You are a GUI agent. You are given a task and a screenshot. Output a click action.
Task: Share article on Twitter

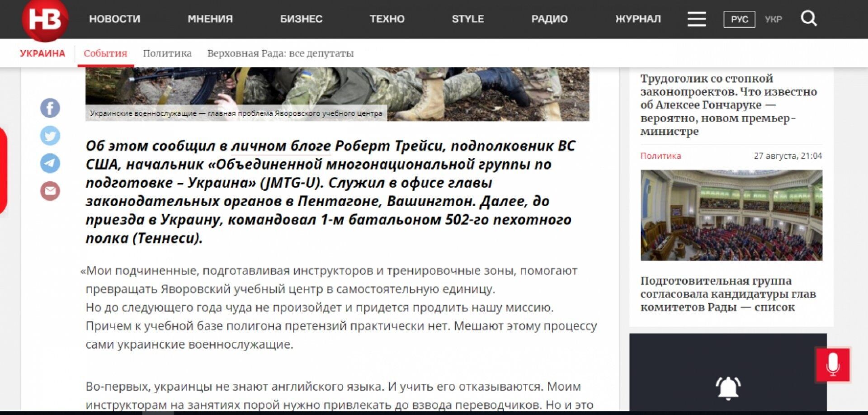tap(50, 136)
